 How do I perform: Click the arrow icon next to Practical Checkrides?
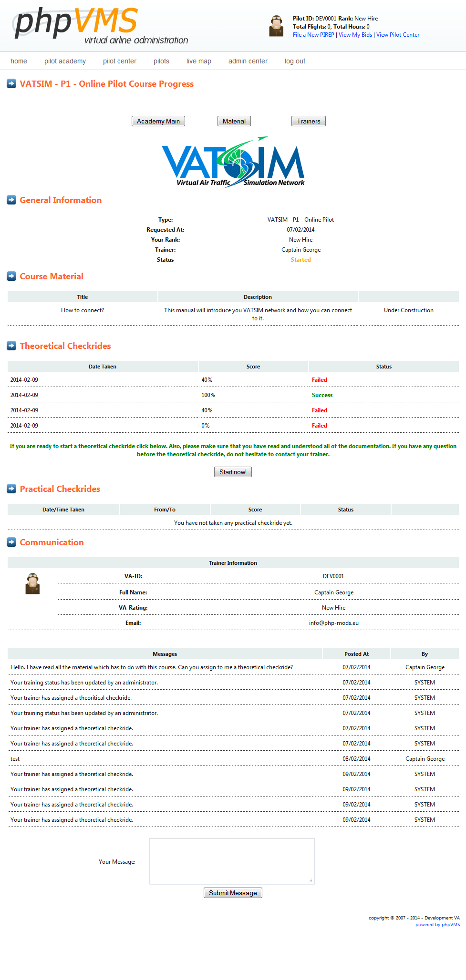(11, 489)
